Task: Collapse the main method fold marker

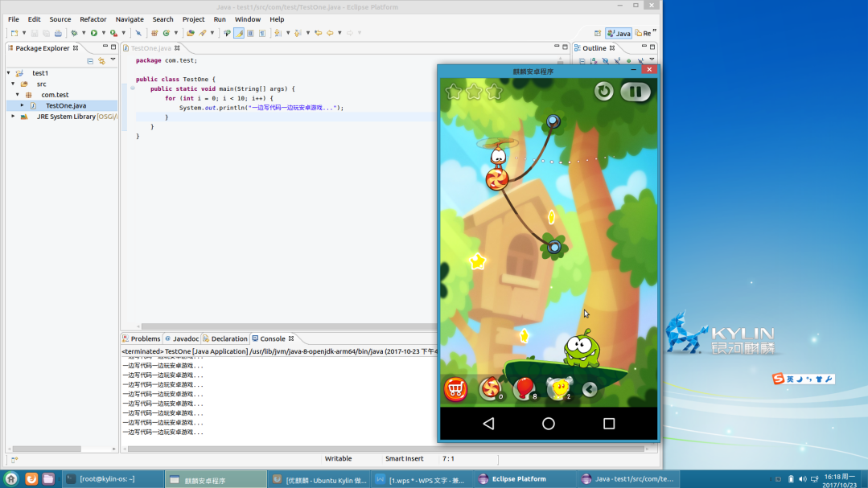Action: 133,88
